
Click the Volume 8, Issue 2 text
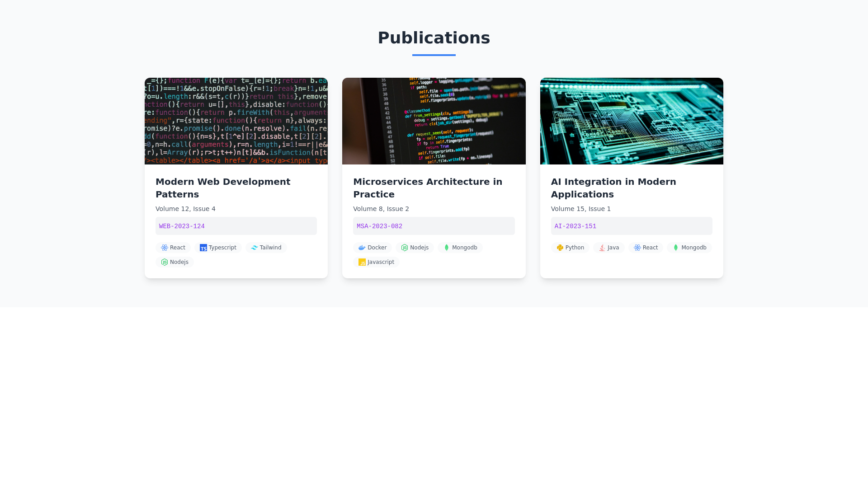pyautogui.click(x=381, y=209)
